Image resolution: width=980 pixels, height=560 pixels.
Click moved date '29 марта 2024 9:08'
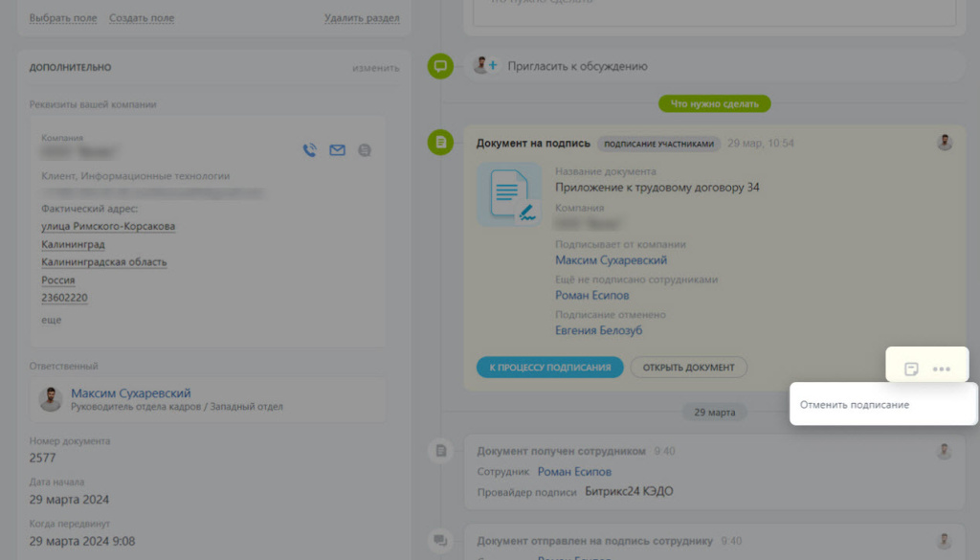(x=82, y=541)
